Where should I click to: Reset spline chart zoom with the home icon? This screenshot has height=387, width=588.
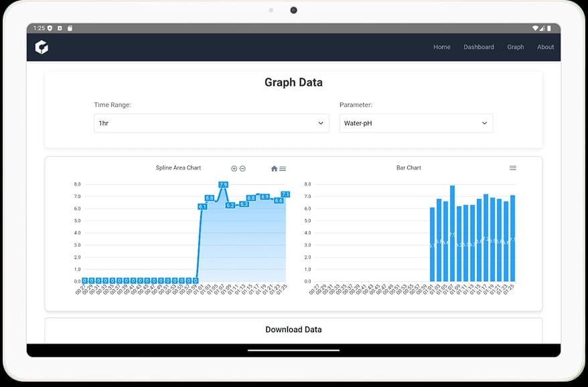coord(275,168)
